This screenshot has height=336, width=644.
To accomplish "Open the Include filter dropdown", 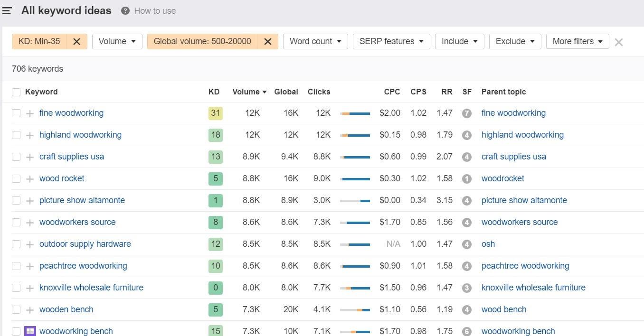I will (x=460, y=41).
